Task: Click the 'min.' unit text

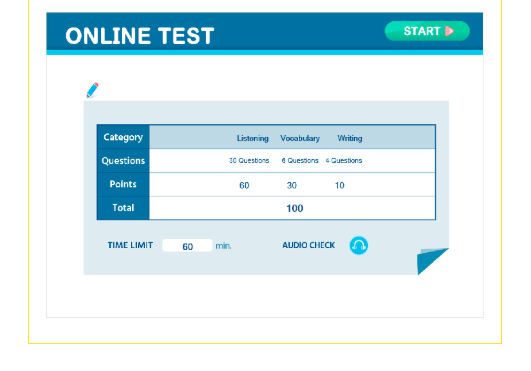Action: [224, 246]
